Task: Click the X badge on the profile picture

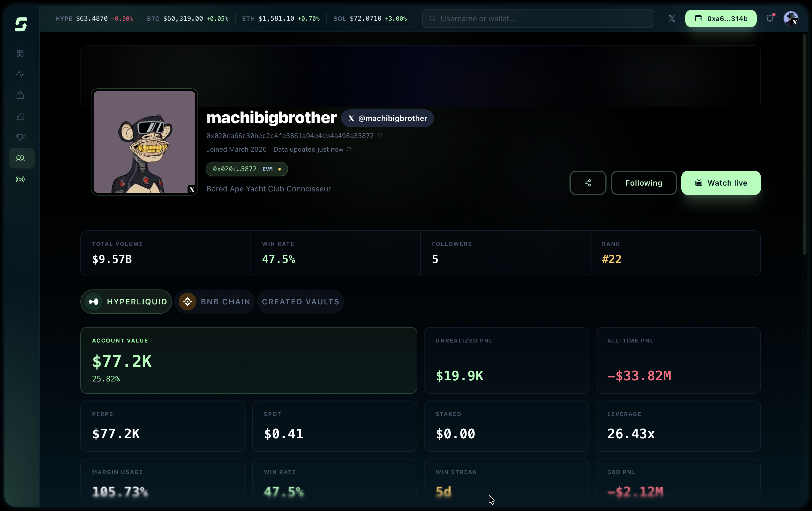Action: 191,189
